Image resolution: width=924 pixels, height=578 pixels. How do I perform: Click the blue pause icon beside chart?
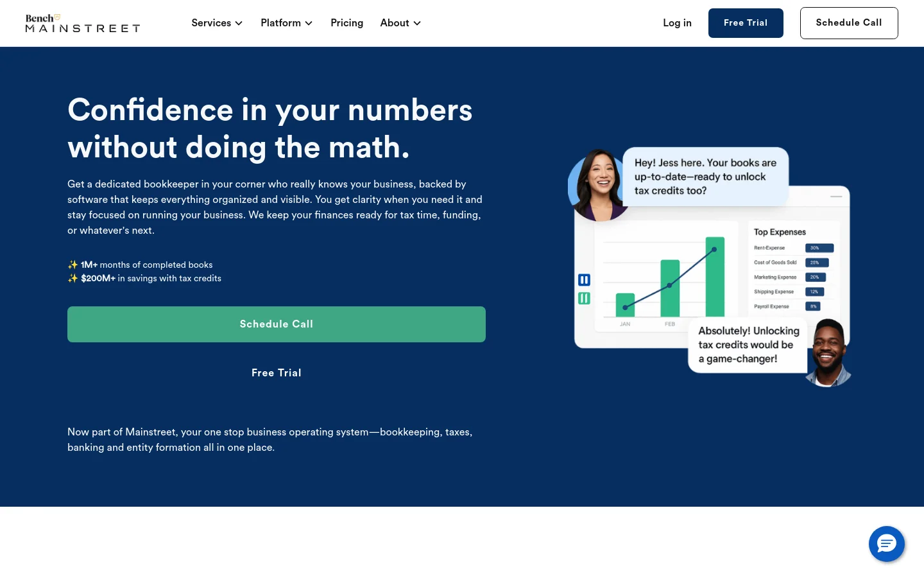click(584, 280)
